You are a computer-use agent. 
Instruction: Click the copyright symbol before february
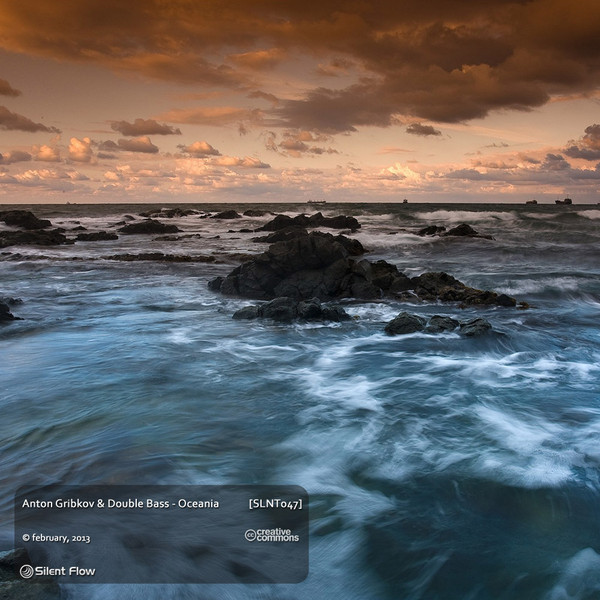26,538
